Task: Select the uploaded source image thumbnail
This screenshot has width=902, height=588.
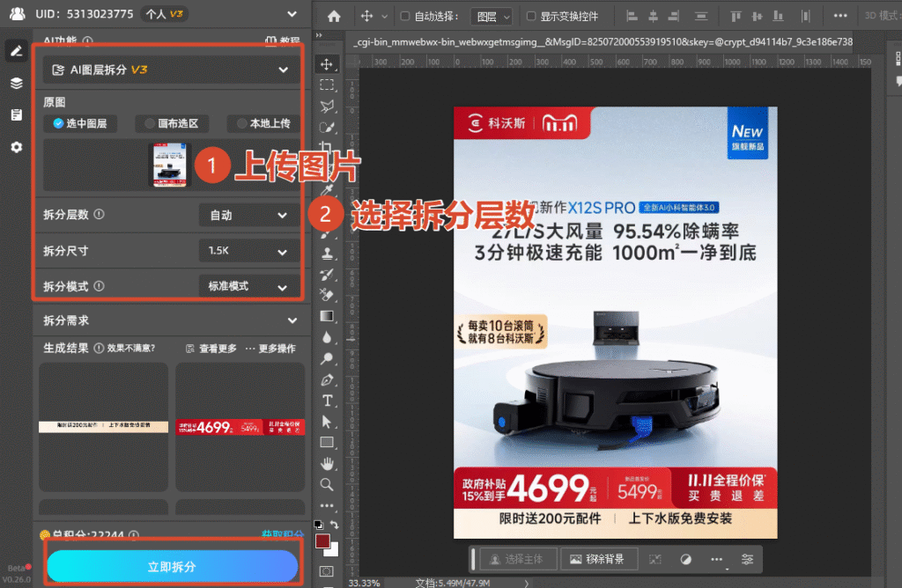Action: (x=169, y=165)
